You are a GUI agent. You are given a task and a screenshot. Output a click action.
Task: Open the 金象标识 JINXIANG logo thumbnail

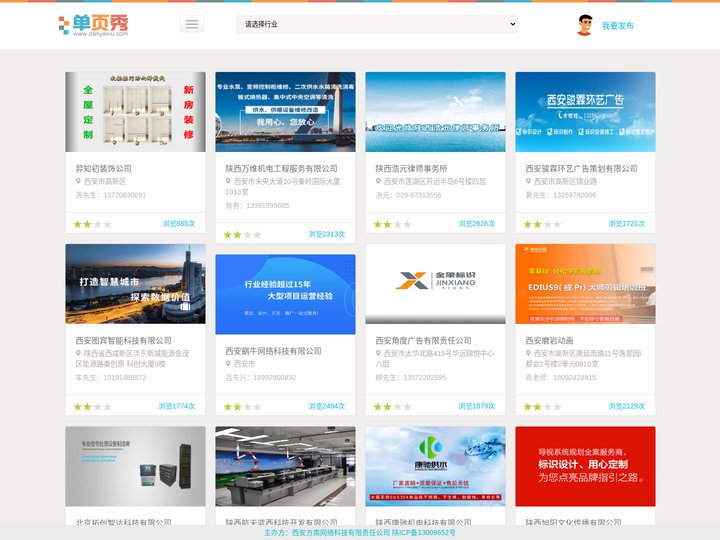(x=435, y=284)
